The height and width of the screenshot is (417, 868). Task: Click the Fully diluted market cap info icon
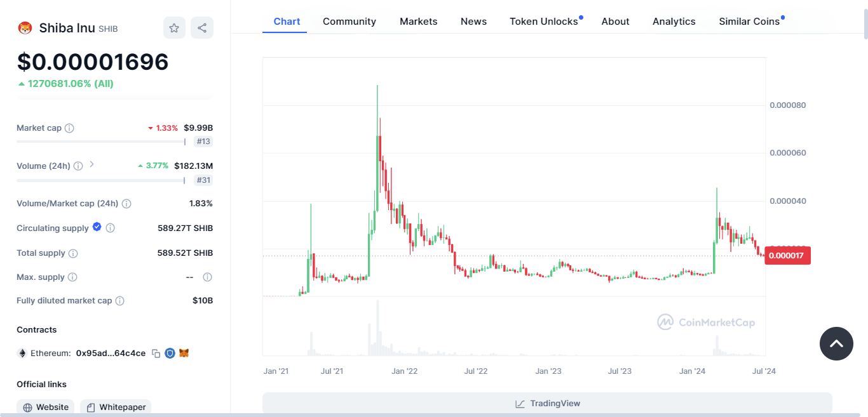(x=120, y=301)
